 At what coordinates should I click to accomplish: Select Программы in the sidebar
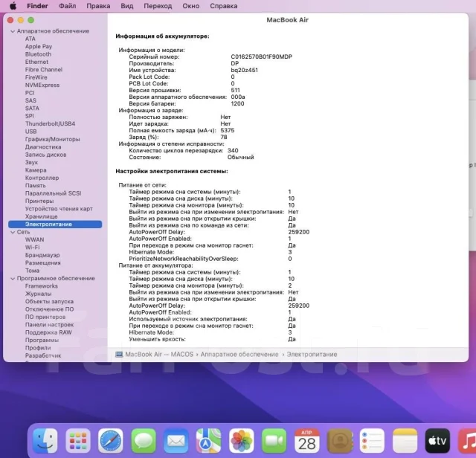coord(42,341)
